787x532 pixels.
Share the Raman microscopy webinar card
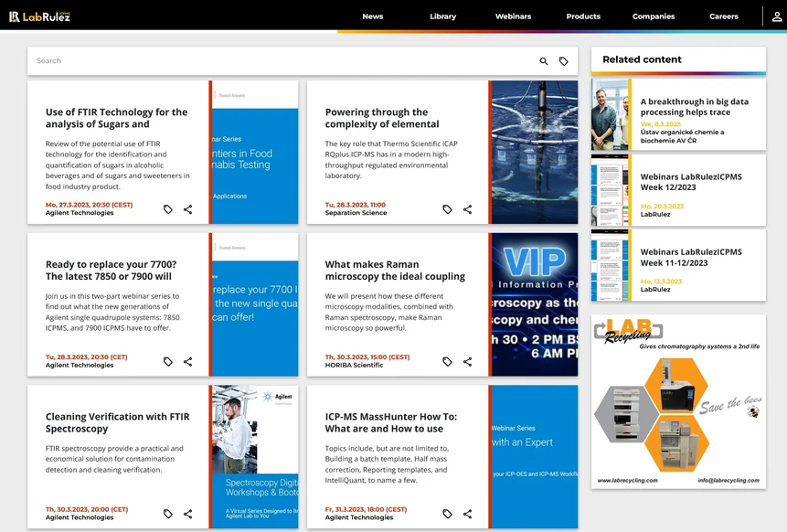tap(467, 361)
